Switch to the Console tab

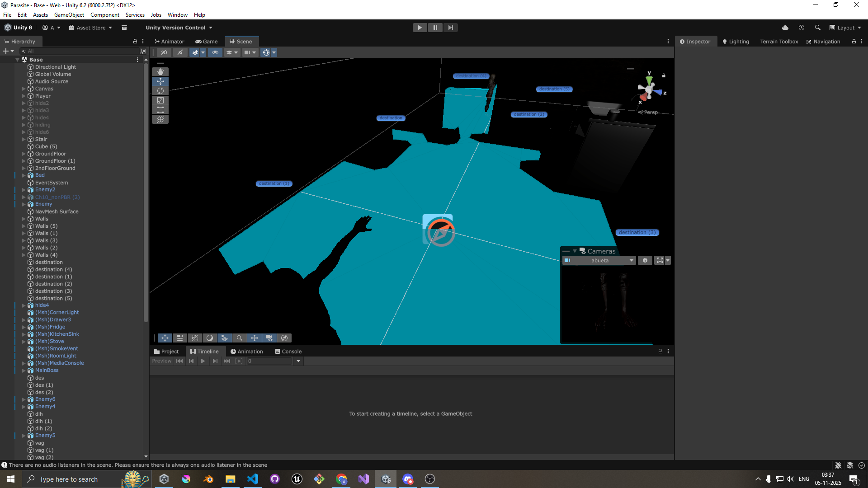pos(288,351)
